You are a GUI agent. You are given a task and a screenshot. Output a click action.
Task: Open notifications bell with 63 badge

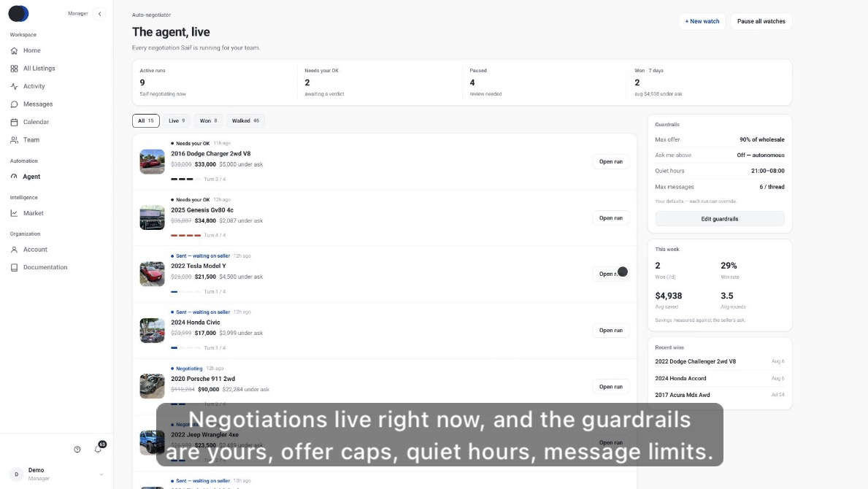point(99,448)
